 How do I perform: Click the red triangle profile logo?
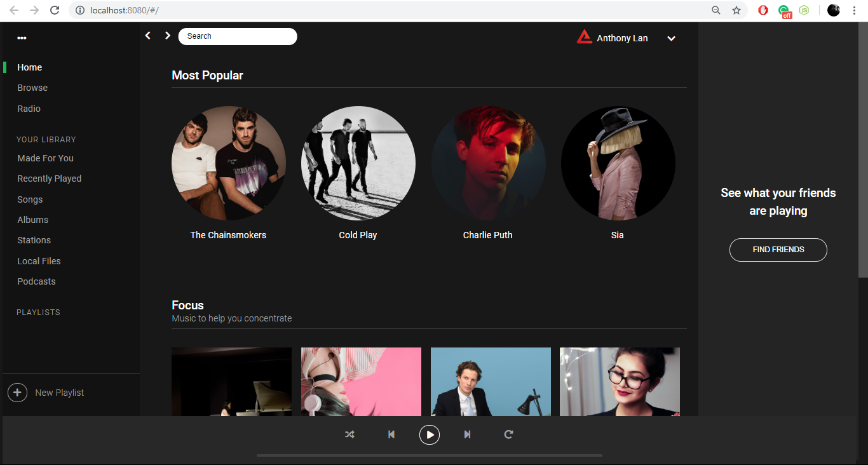(585, 37)
